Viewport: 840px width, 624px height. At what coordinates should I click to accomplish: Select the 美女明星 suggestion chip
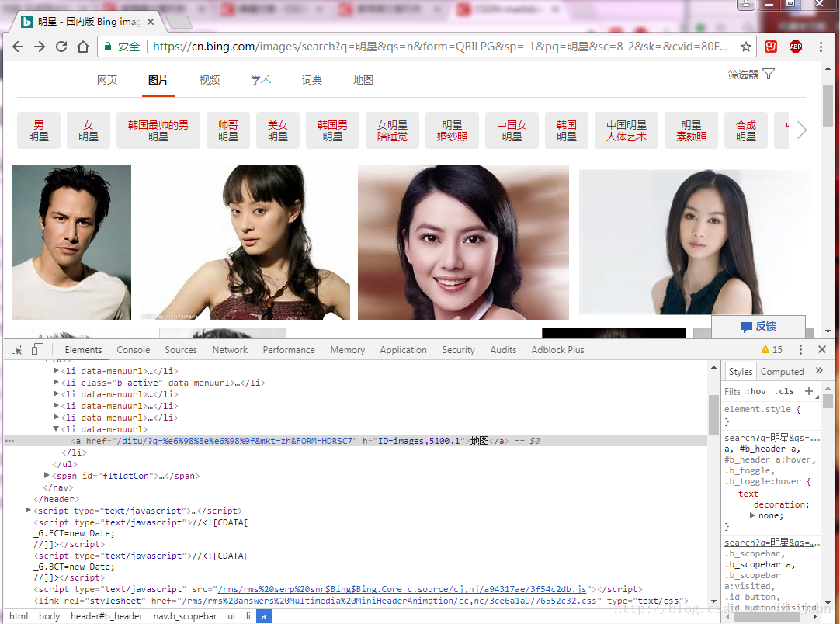coord(277,130)
